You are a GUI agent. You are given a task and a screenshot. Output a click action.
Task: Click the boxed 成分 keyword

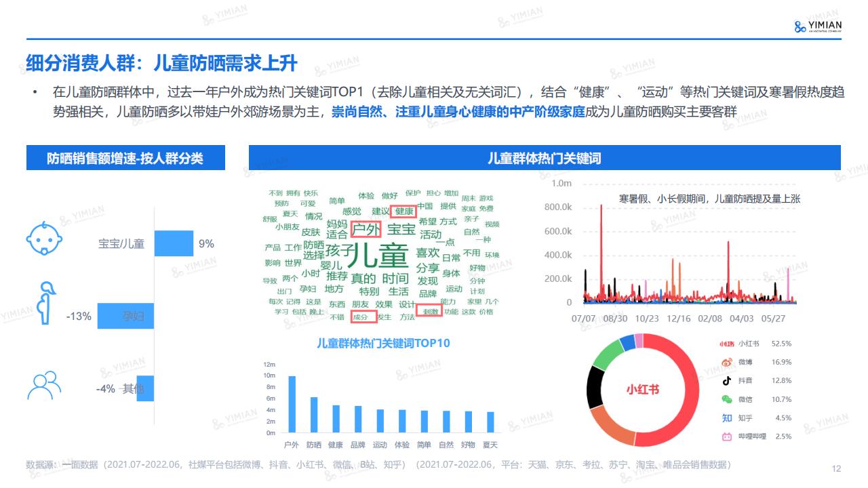(x=363, y=316)
